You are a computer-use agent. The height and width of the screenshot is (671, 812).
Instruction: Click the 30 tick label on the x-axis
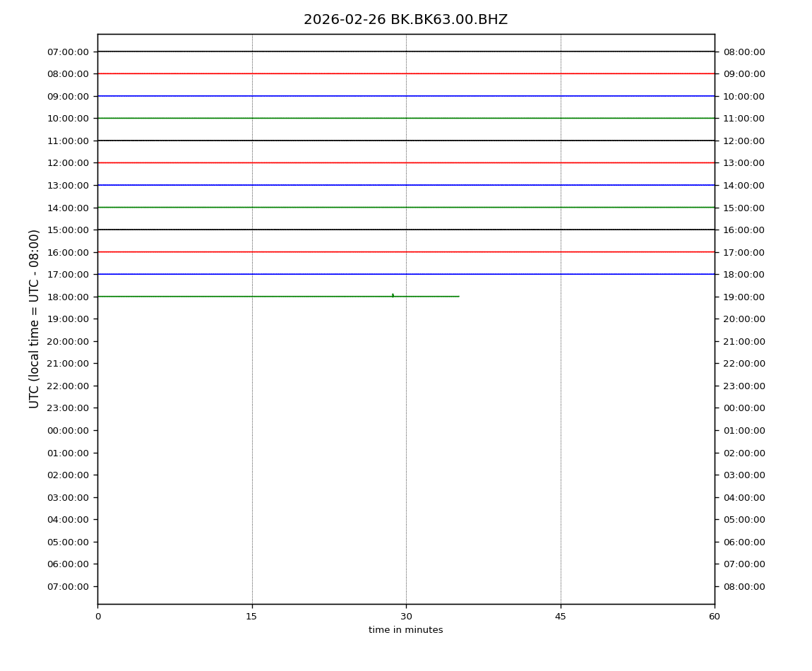click(x=406, y=617)
